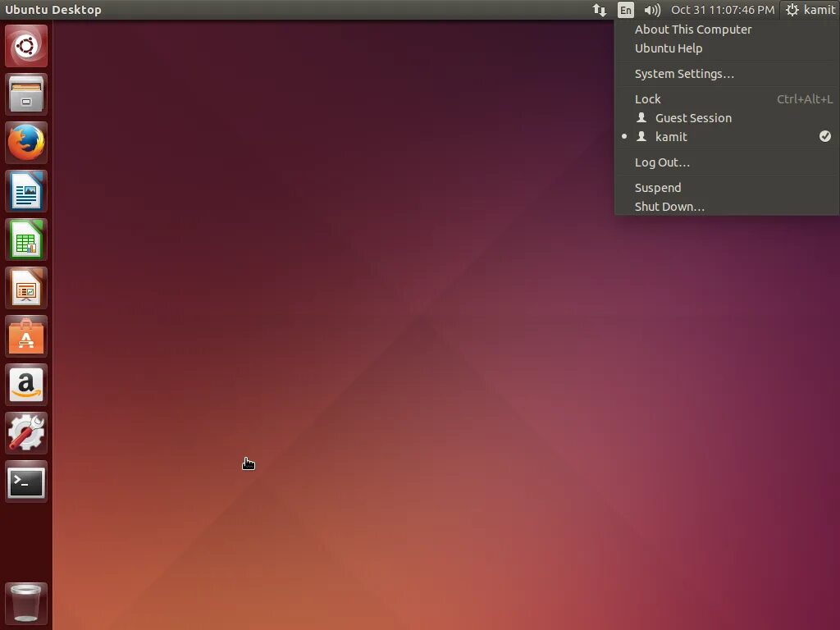Open the date and time indicator
Screen dimensions: 840x630
tap(723, 10)
